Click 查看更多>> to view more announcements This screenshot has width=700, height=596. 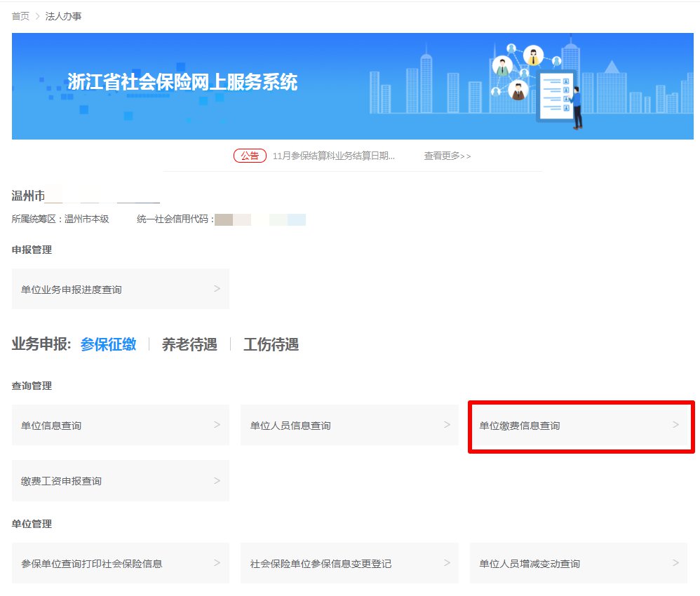447,156
